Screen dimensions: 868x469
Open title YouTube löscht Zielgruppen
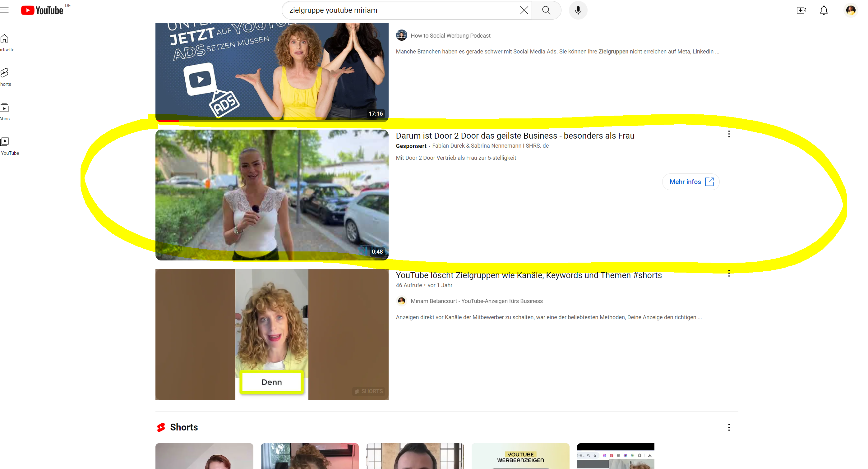[x=529, y=275]
